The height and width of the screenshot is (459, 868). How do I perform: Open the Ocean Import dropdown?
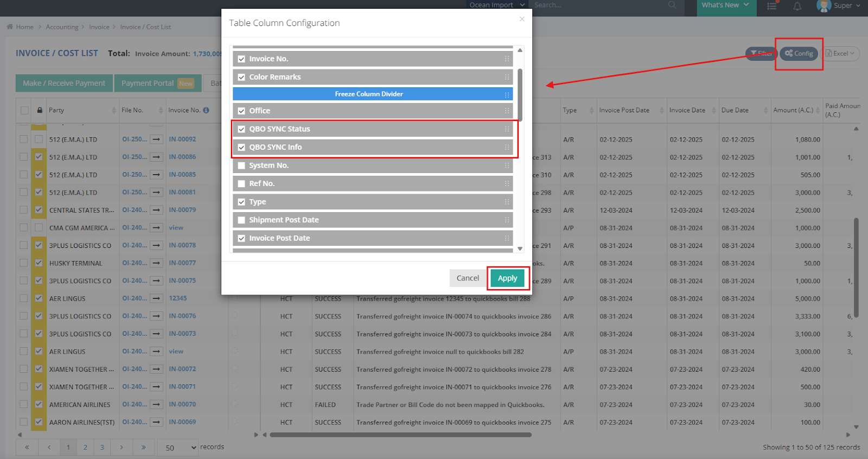coord(496,5)
